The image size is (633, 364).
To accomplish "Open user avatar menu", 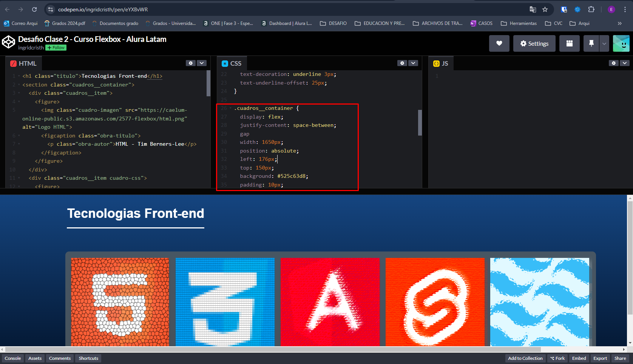I will pos(621,43).
